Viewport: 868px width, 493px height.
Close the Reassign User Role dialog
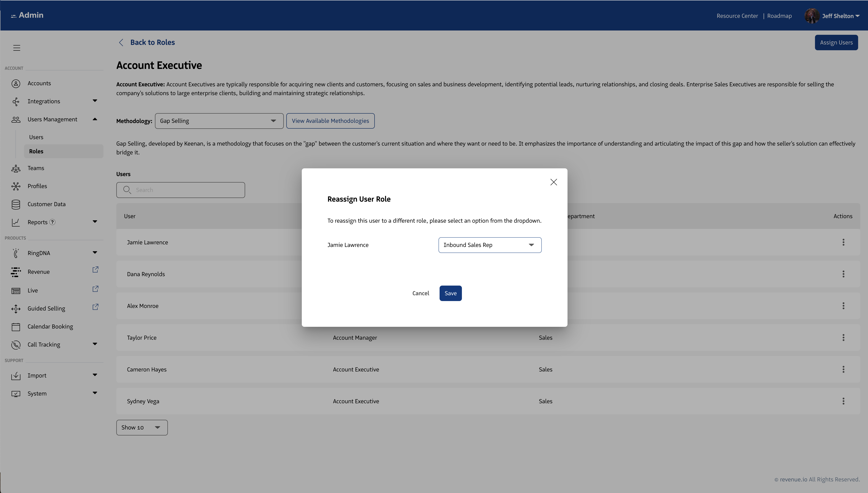(x=554, y=182)
